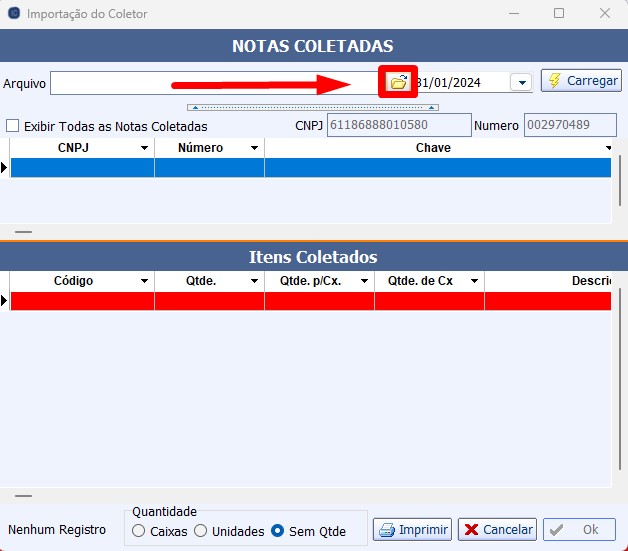Select the Sem Qtde radio button

coord(278,531)
